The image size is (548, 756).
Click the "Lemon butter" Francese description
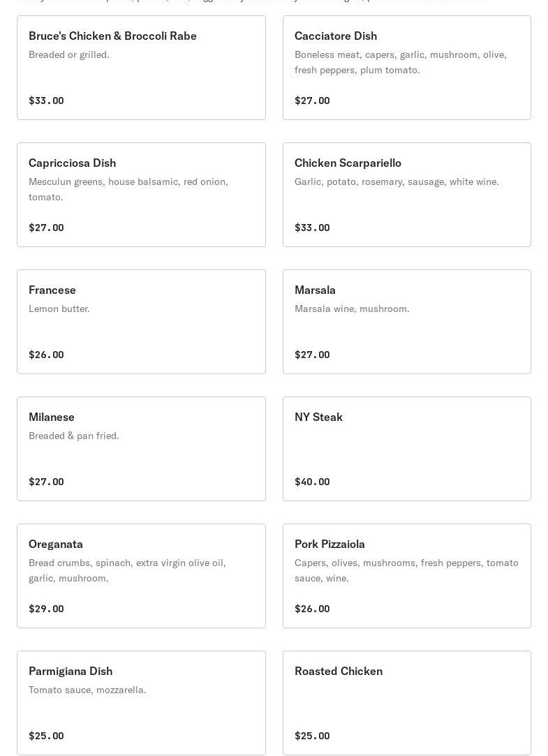pyautogui.click(x=59, y=309)
